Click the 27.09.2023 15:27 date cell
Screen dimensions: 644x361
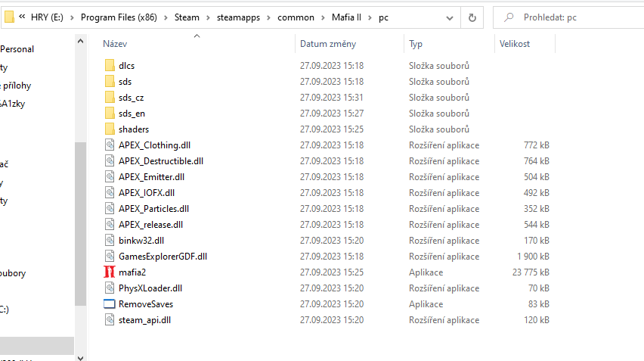pyautogui.click(x=332, y=113)
